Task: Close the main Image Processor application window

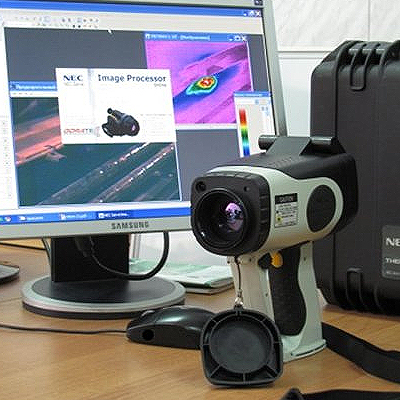Action: click(258, 13)
